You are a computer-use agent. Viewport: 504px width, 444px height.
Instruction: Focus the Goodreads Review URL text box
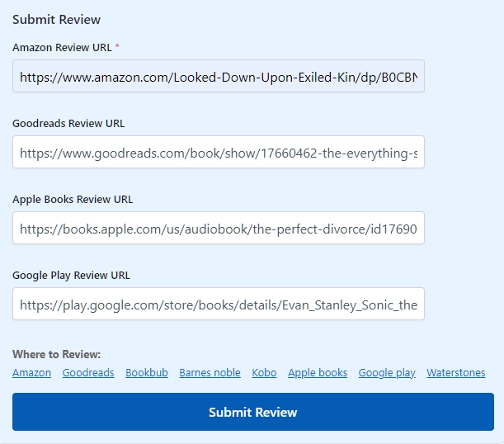click(x=218, y=153)
